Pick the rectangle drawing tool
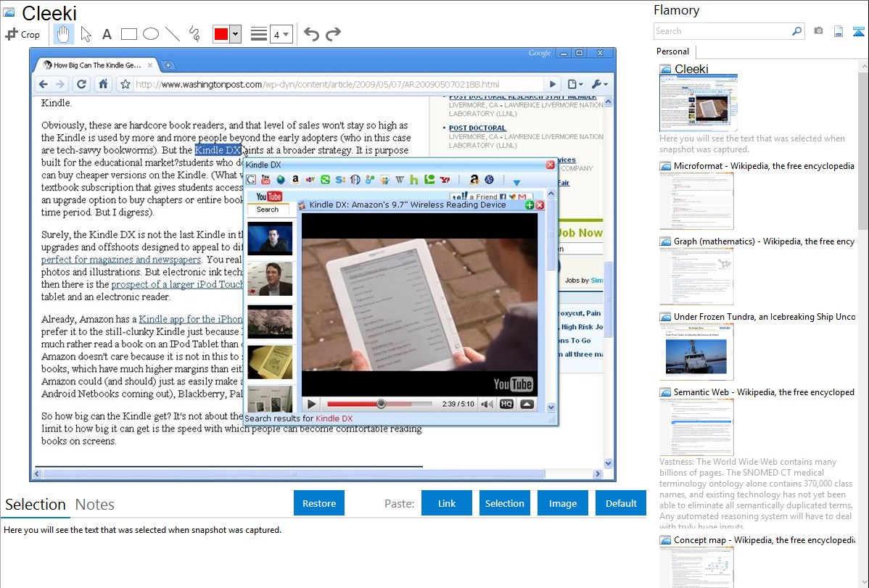This screenshot has width=869, height=588. (x=128, y=34)
